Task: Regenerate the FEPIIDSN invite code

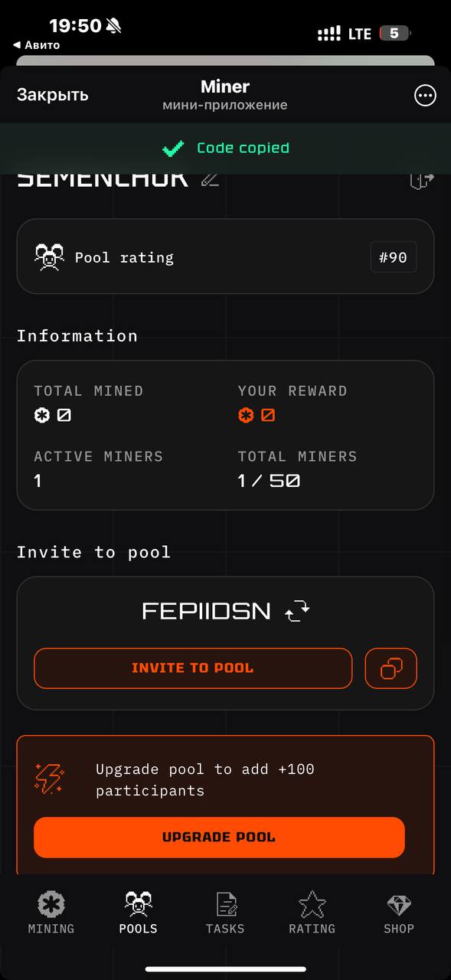Action: click(x=297, y=611)
